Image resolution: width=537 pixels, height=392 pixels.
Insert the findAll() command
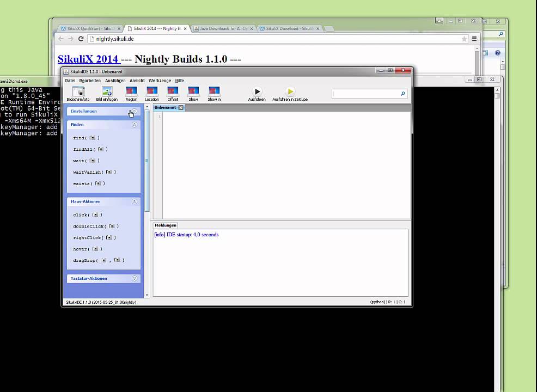pos(90,149)
